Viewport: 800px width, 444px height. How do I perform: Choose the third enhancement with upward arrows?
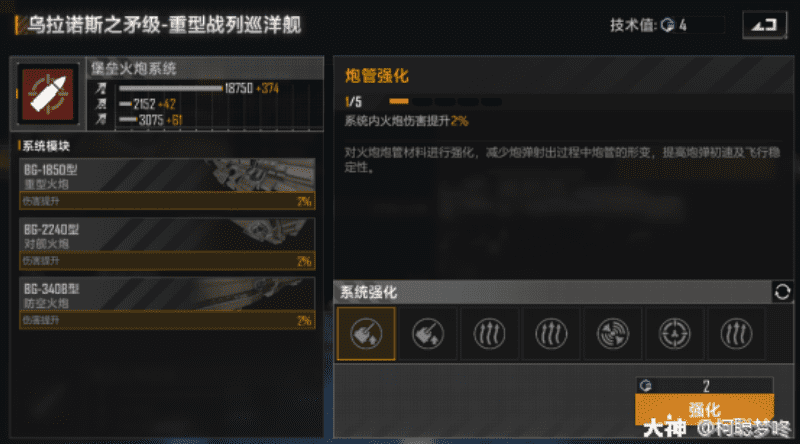(489, 334)
